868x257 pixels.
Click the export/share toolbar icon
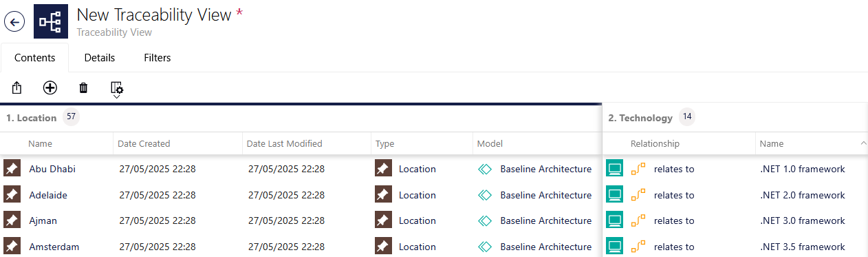point(17,88)
